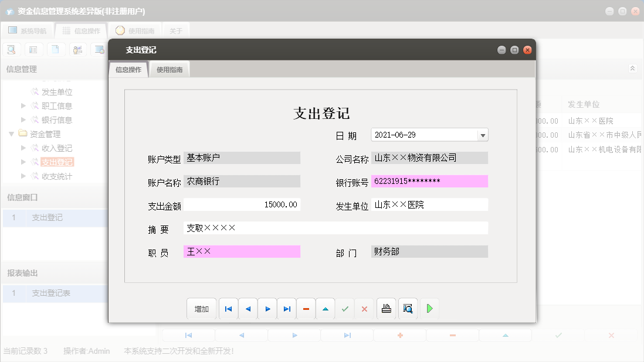This screenshot has width=644, height=362.
Task: Click the report list icon on the toolbar
Action: [33, 49]
